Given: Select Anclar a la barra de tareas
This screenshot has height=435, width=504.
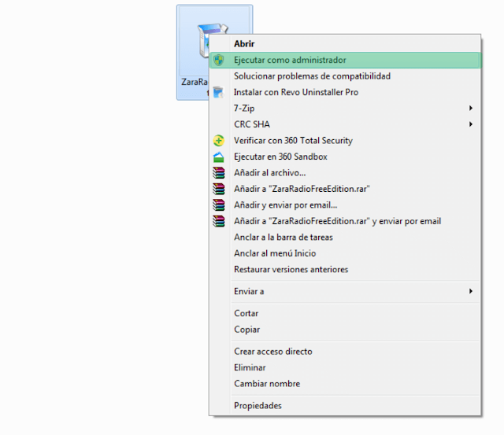Looking at the screenshot, I should [345, 238].
